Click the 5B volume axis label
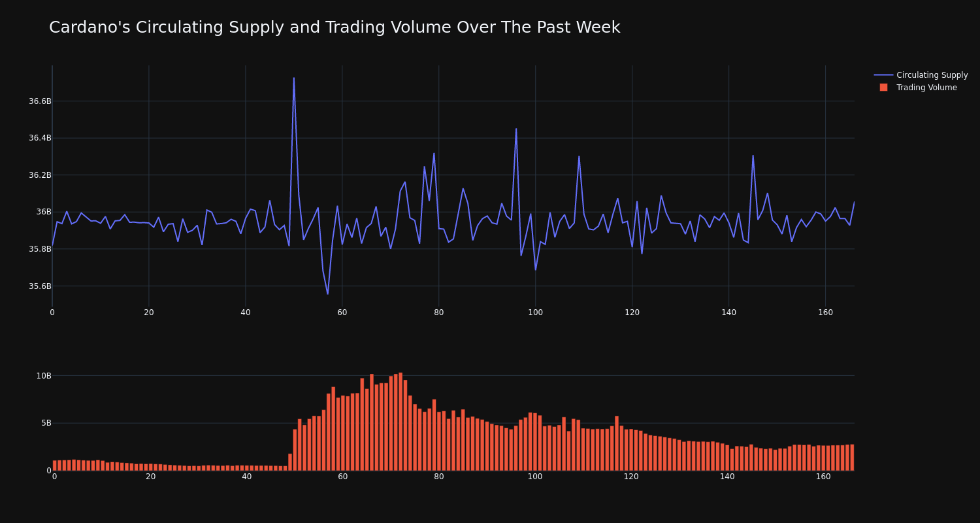 point(46,423)
